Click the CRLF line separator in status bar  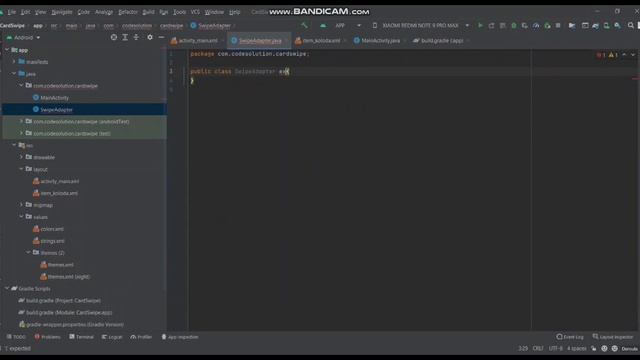click(x=538, y=349)
